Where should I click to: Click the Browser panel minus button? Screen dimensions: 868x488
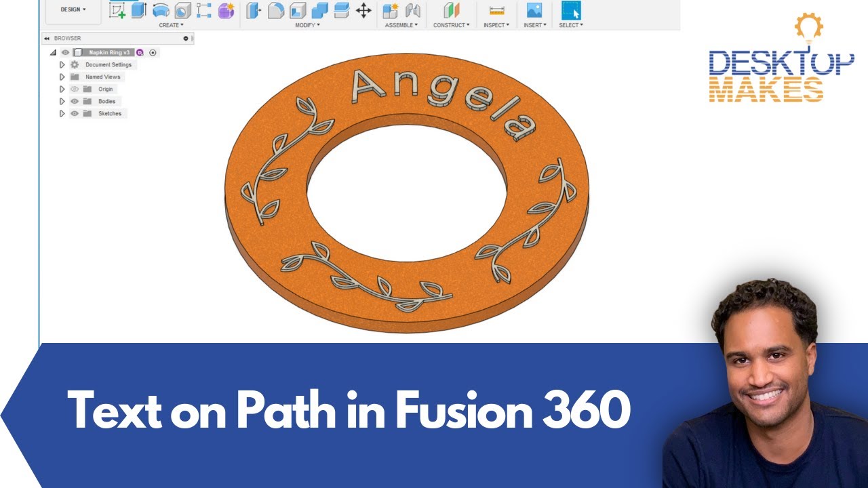coord(186,39)
